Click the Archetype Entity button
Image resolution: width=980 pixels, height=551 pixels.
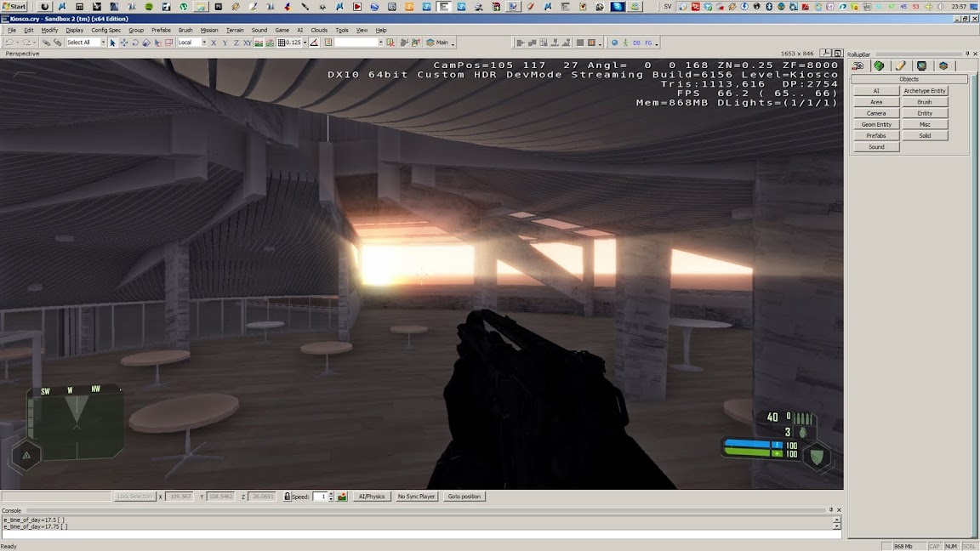click(925, 91)
